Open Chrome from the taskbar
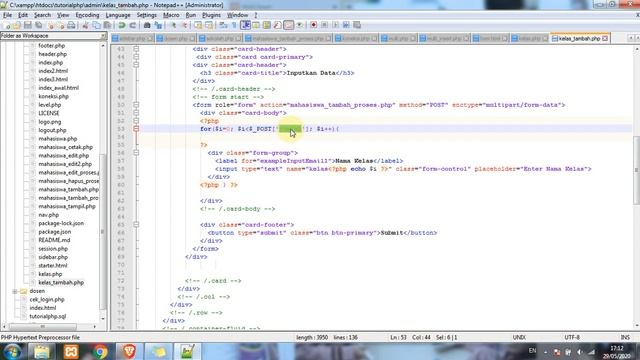 pos(100,351)
